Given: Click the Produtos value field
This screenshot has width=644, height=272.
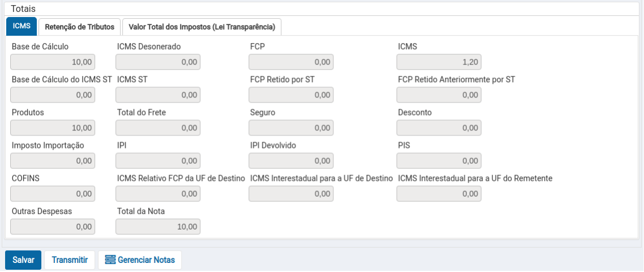Looking at the screenshot, I should [53, 128].
